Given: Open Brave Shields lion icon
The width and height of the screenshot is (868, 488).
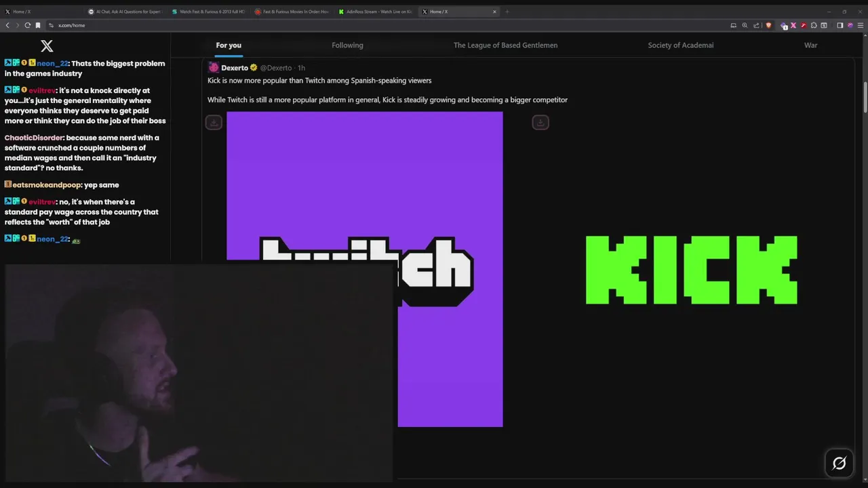Looking at the screenshot, I should (x=768, y=25).
